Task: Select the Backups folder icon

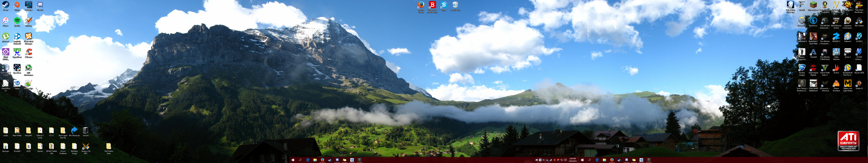Action: (x=6, y=147)
